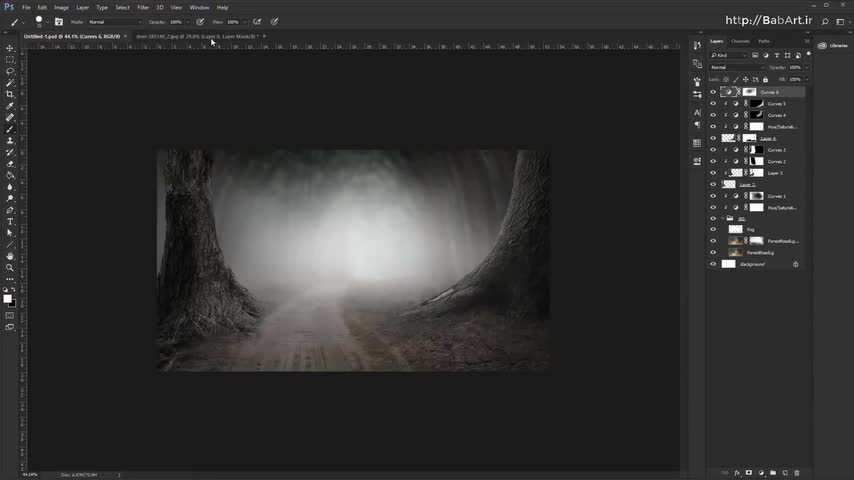The width and height of the screenshot is (854, 480).
Task: Select the Healing Brush tool
Action: tap(10, 117)
